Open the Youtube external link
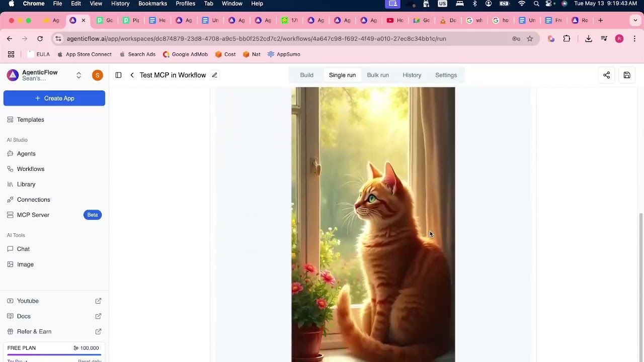Image resolution: width=644 pixels, height=362 pixels. [x=54, y=301]
